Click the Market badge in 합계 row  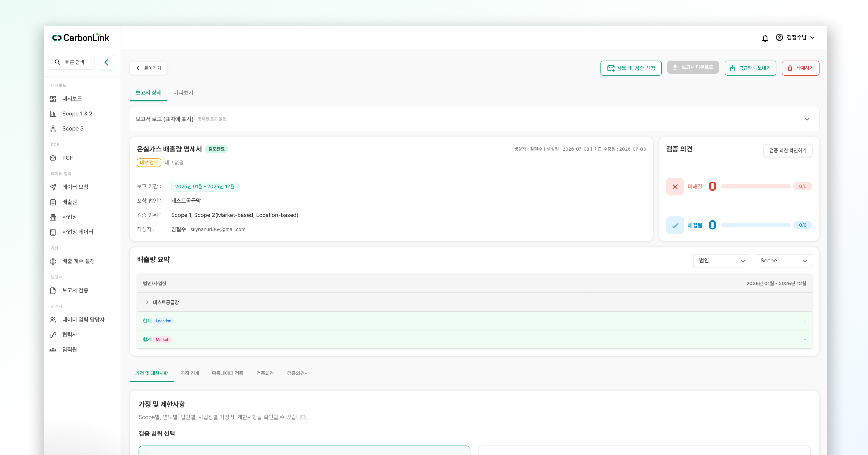click(162, 340)
